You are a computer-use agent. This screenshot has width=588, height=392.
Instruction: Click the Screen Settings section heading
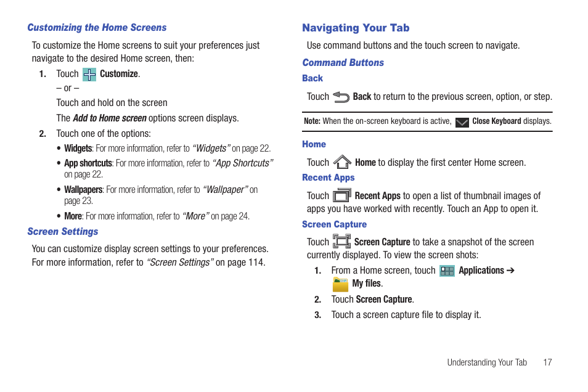tap(63, 232)
